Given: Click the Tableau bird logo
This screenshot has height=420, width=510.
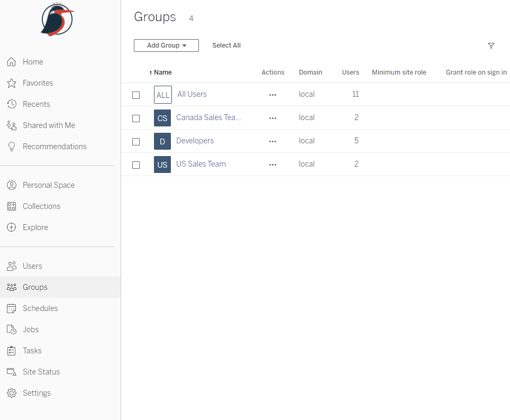Looking at the screenshot, I should point(57,19).
